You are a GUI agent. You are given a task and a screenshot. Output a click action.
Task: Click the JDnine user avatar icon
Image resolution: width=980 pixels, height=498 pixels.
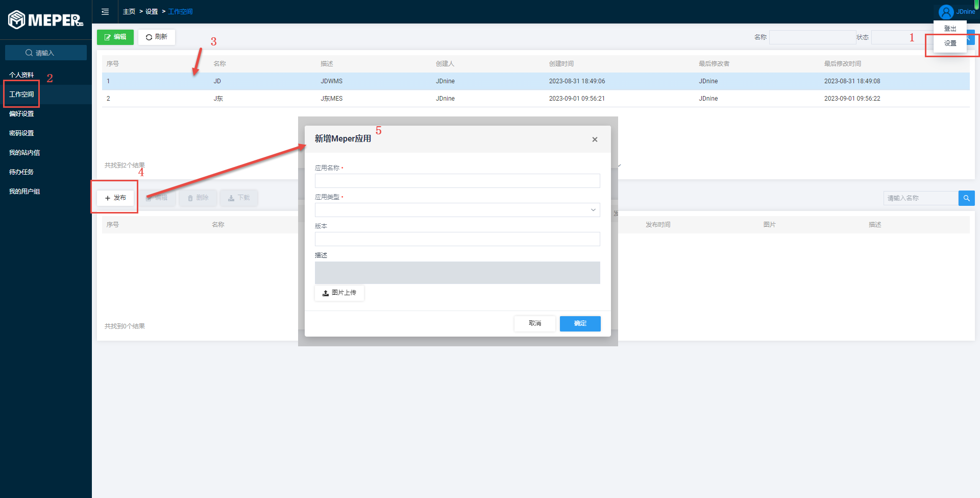[x=946, y=12]
